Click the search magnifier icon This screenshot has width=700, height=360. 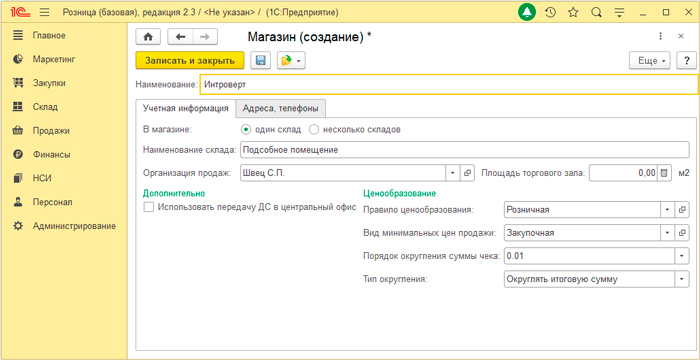[596, 13]
